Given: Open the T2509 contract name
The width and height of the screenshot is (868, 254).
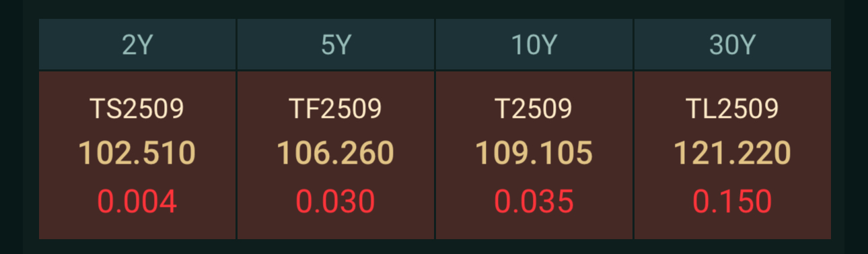Looking at the screenshot, I should tap(534, 108).
